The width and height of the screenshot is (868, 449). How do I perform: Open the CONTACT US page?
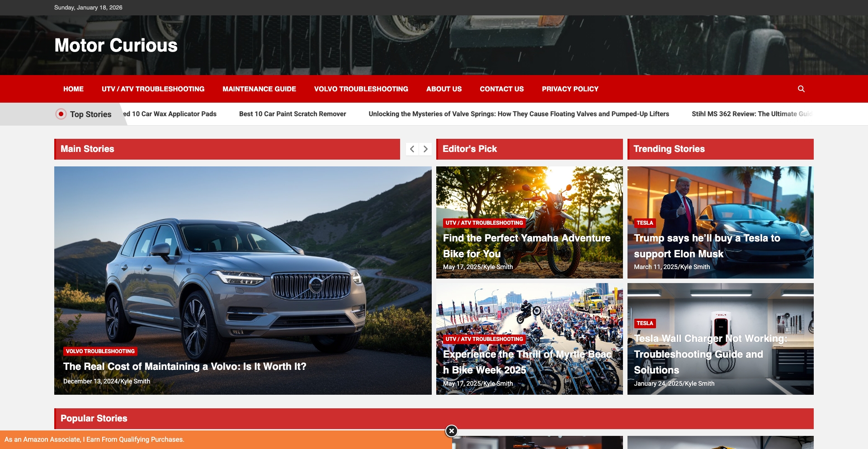pyautogui.click(x=501, y=89)
